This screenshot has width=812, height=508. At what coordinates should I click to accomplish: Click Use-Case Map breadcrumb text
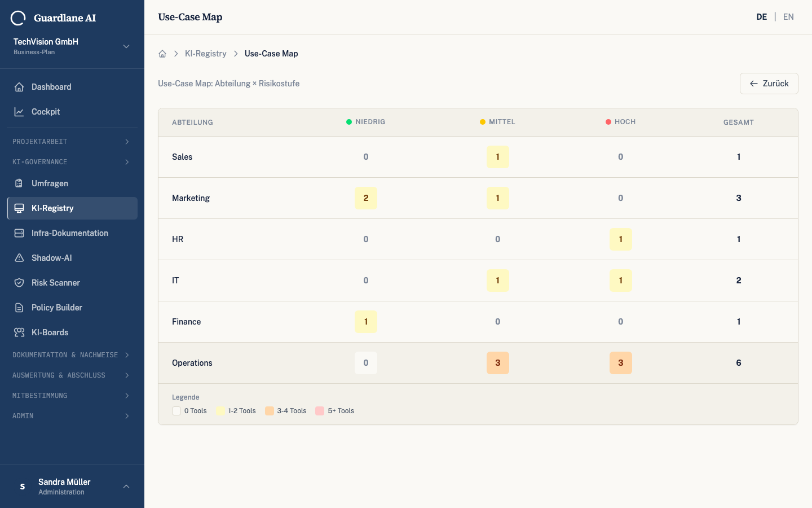click(271, 54)
